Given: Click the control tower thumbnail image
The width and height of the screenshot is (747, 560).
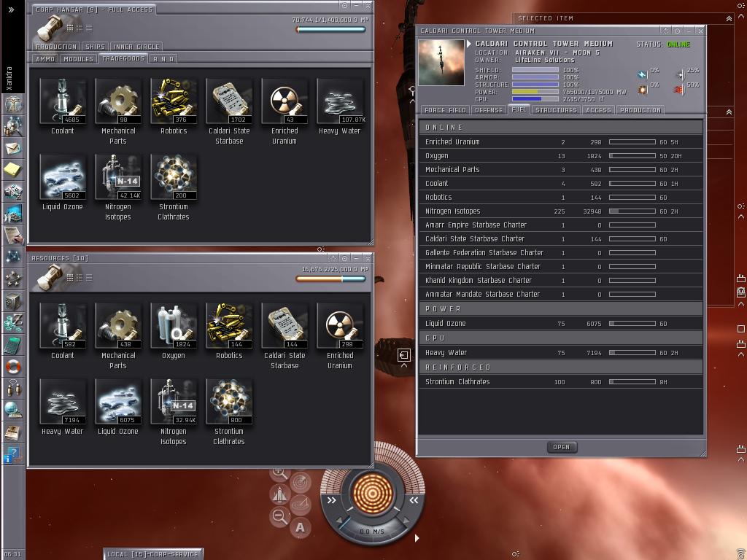Looking at the screenshot, I should [441, 63].
